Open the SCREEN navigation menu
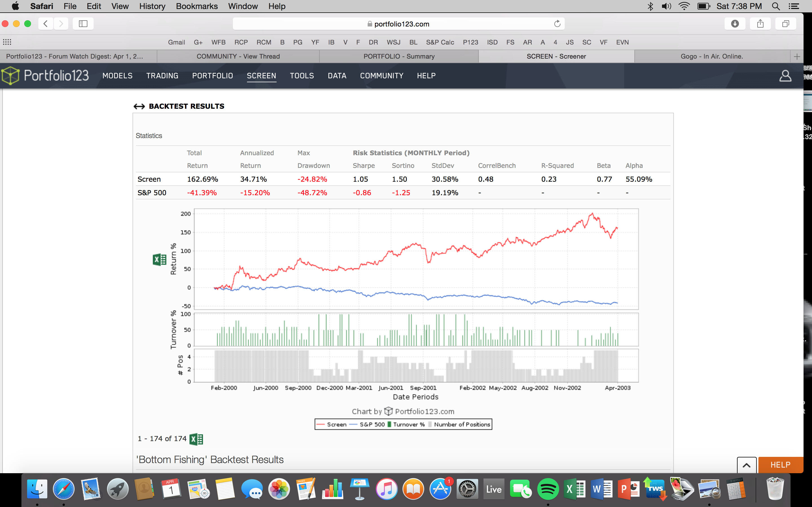This screenshot has height=507, width=812. point(261,76)
